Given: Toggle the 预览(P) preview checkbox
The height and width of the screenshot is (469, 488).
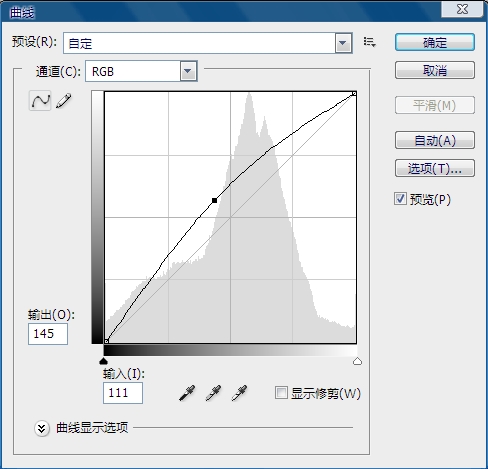Looking at the screenshot, I should pos(400,199).
